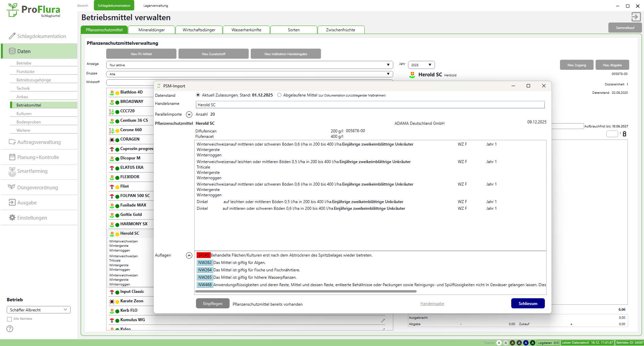Open the Lagerverwaltung area tab
Screen dimensions: 644x346
click(x=156, y=6)
